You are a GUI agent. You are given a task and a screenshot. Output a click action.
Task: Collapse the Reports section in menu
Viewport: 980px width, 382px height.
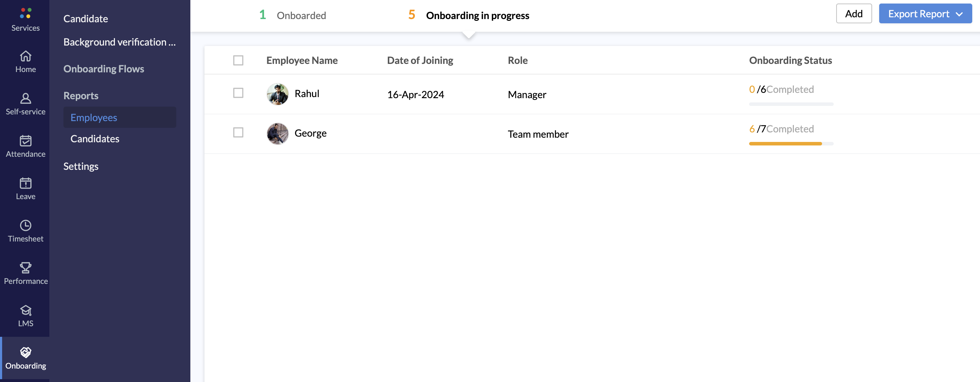click(x=81, y=96)
